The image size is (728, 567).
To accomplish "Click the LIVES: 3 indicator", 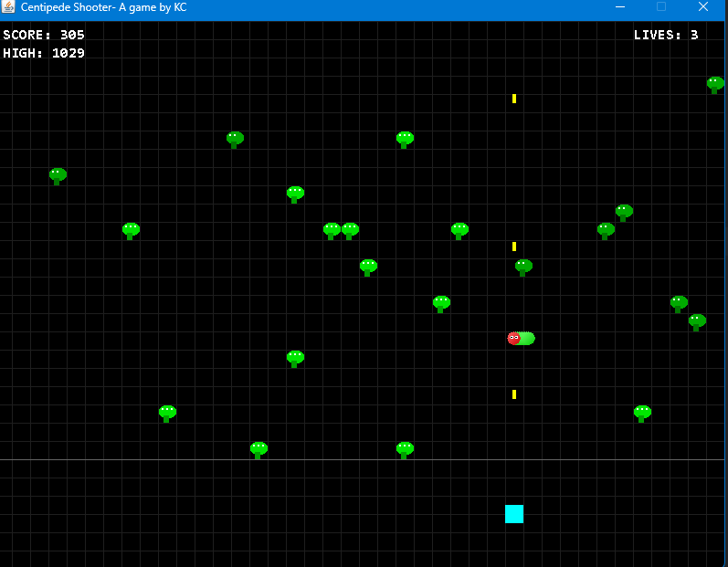I will coord(666,36).
